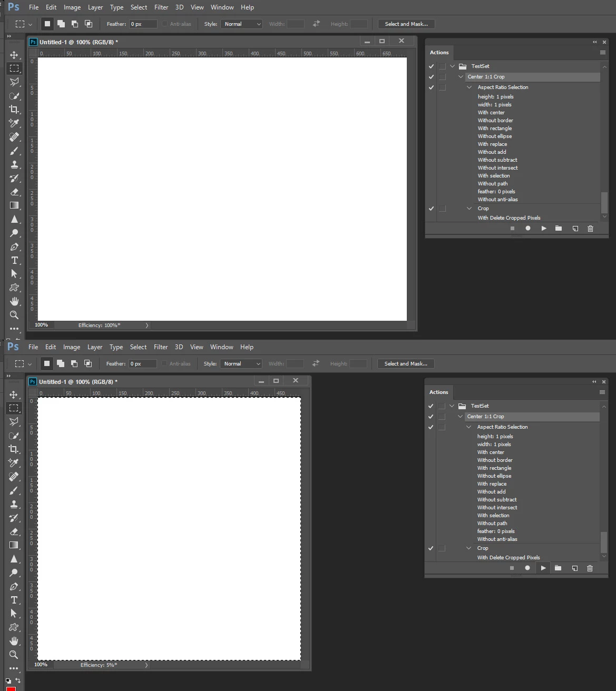The height and width of the screenshot is (691, 616).
Task: Open the Layer menu in lower window
Action: pos(95,347)
